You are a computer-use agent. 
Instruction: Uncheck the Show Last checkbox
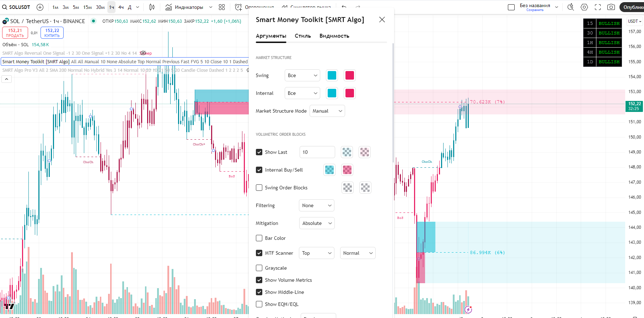(259, 152)
